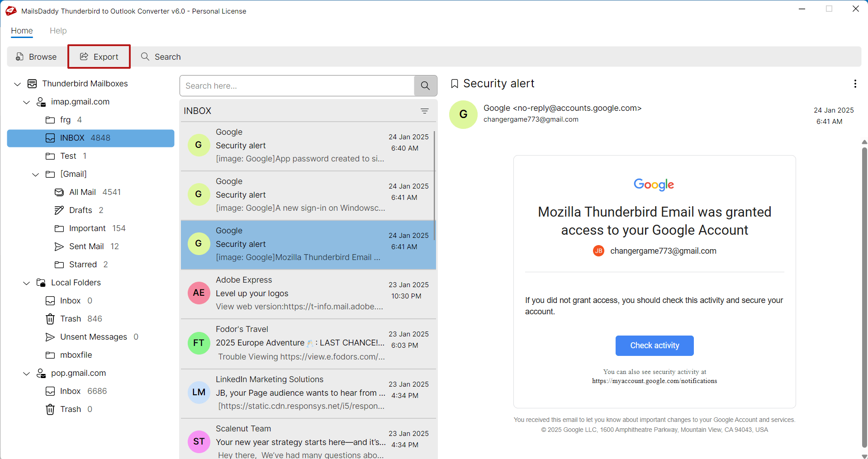868x459 pixels.
Task: Click in the Search here input field
Action: (x=296, y=85)
